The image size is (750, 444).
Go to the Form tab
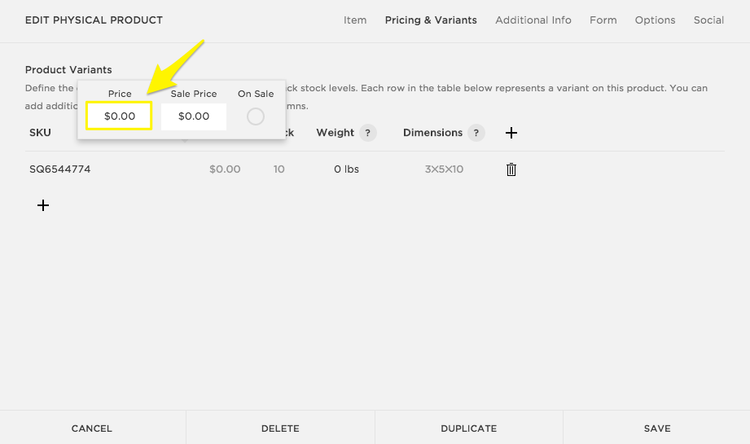(603, 20)
